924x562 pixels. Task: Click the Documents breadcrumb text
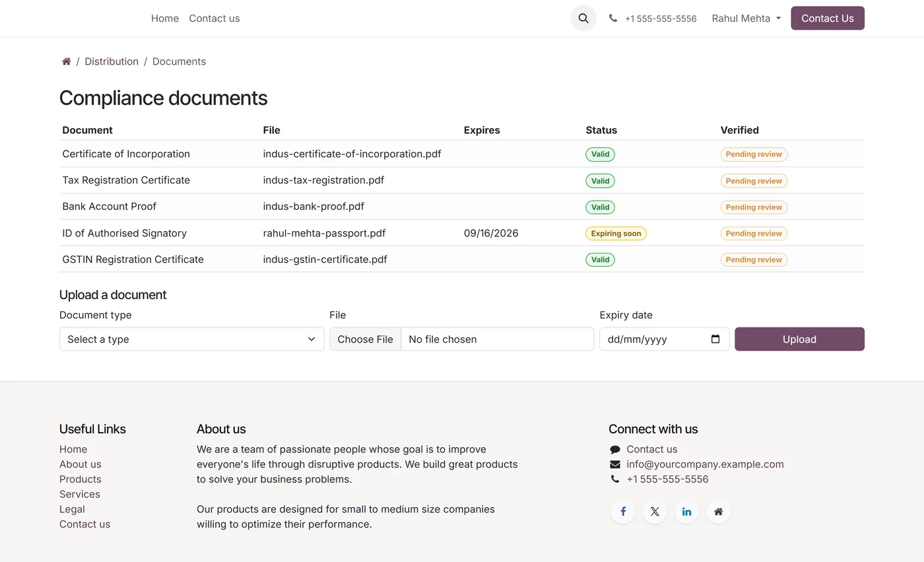pos(179,61)
